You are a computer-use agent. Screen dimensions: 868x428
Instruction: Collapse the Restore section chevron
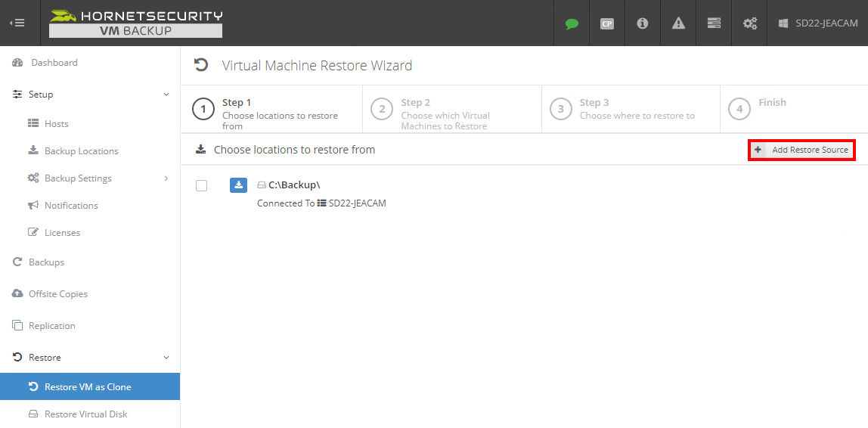(166, 358)
